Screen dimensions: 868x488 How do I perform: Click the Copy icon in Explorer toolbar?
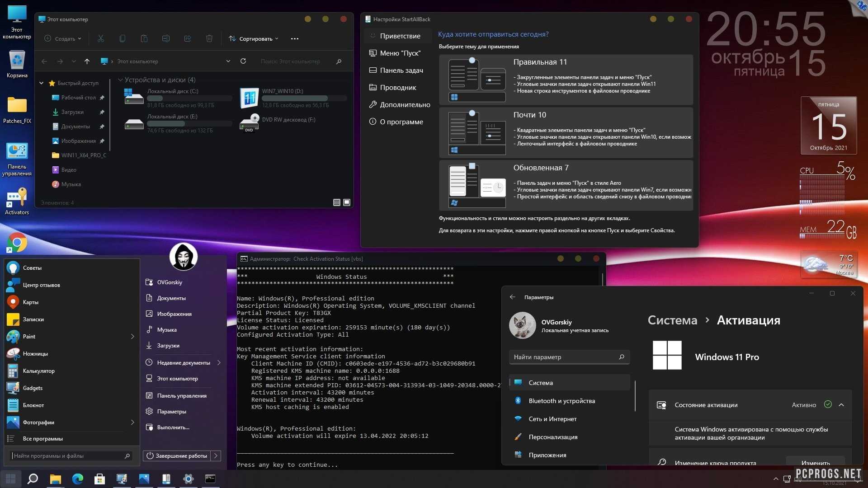coord(123,39)
